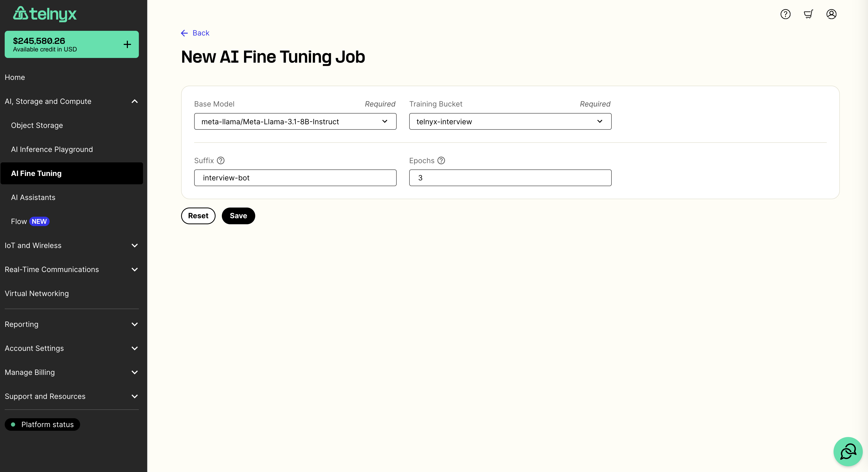This screenshot has height=472, width=868.
Task: Open the help/question mark icon
Action: [x=786, y=14]
